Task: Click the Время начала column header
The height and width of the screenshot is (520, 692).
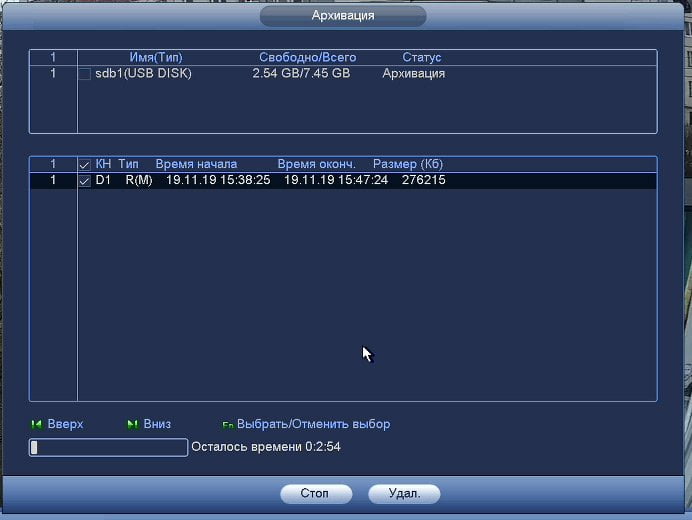Action: tap(196, 164)
